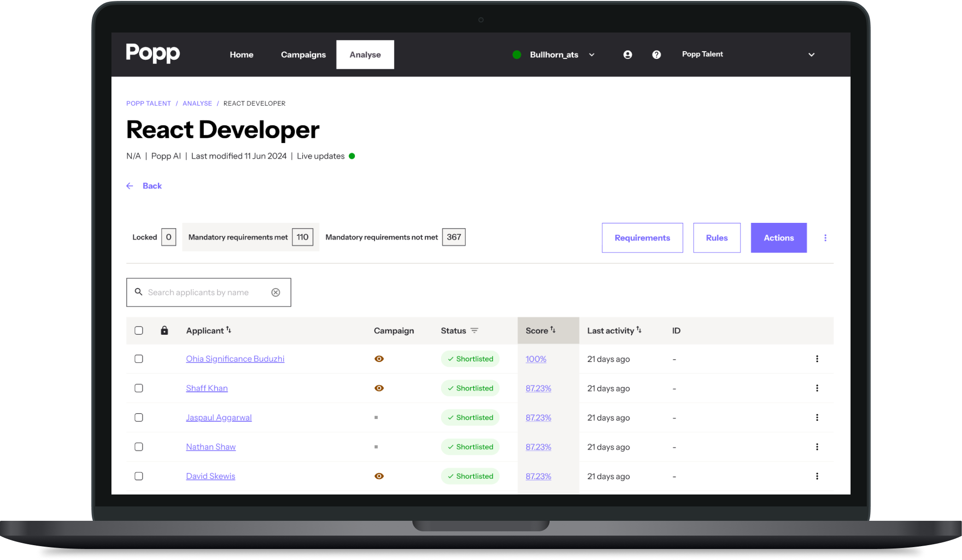The height and width of the screenshot is (560, 962).
Task: Open Ohia Significance Buduzhi's profile link
Action: point(235,359)
